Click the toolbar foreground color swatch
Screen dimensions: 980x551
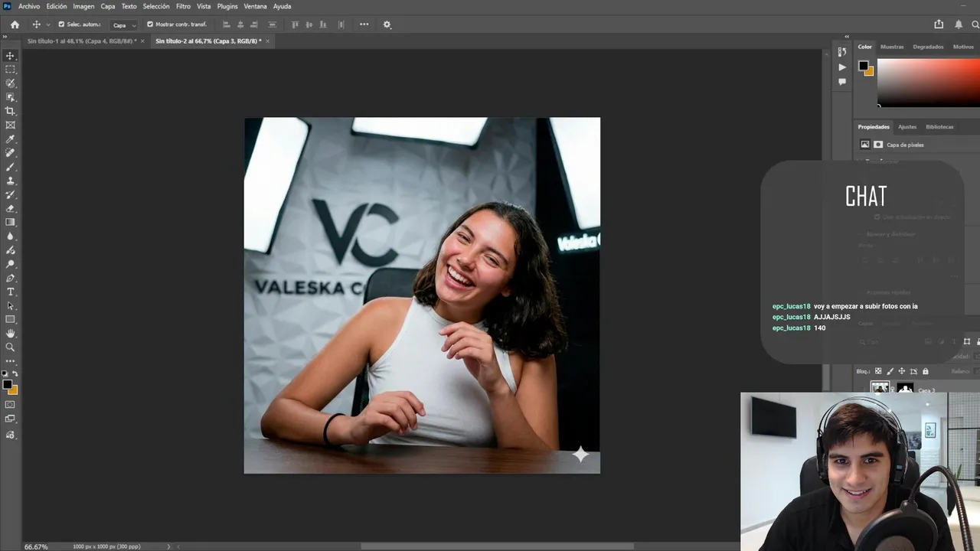point(7,384)
